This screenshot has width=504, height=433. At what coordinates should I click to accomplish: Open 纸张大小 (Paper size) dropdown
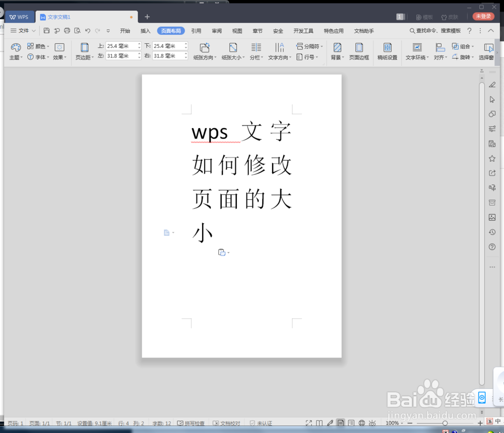(x=233, y=51)
